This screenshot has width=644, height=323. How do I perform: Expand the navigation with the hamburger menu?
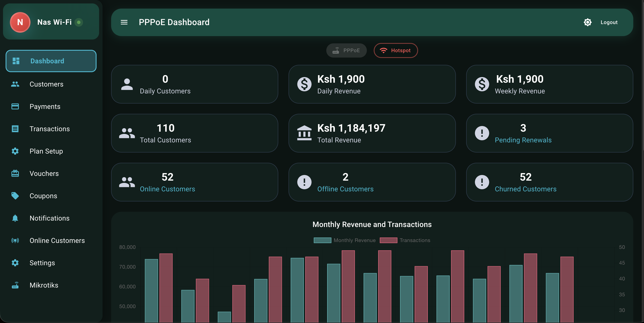point(124,22)
